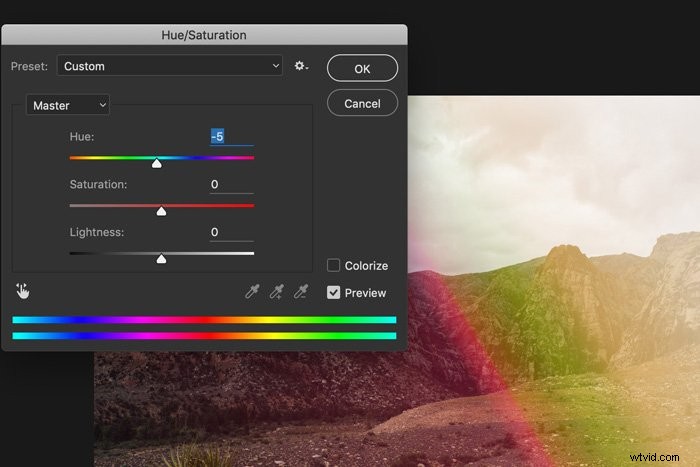Confirm changes with the OK button

tap(362, 68)
